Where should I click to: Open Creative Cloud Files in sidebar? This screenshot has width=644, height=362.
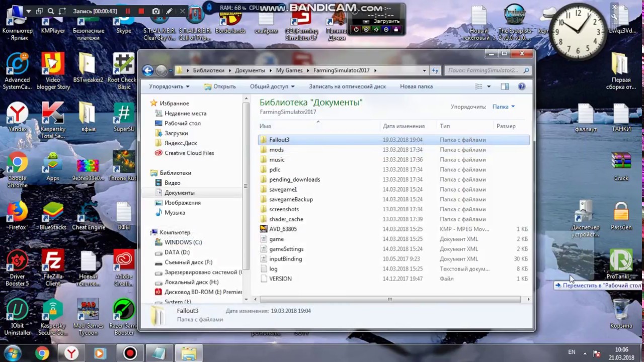(x=189, y=153)
